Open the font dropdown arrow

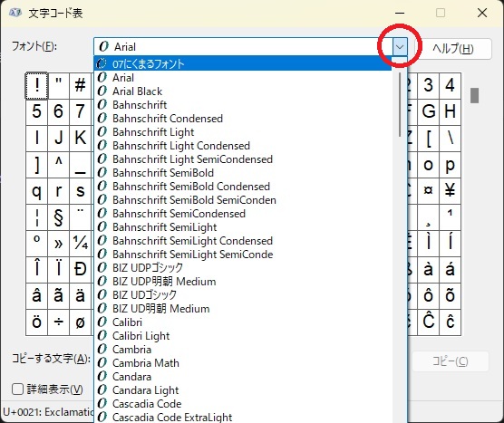pos(400,47)
